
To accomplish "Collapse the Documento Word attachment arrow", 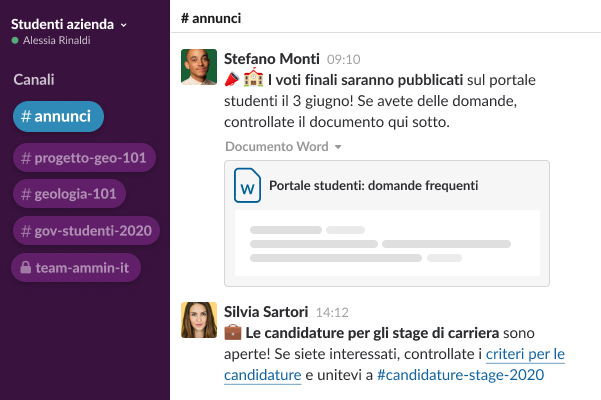I will pos(338,147).
